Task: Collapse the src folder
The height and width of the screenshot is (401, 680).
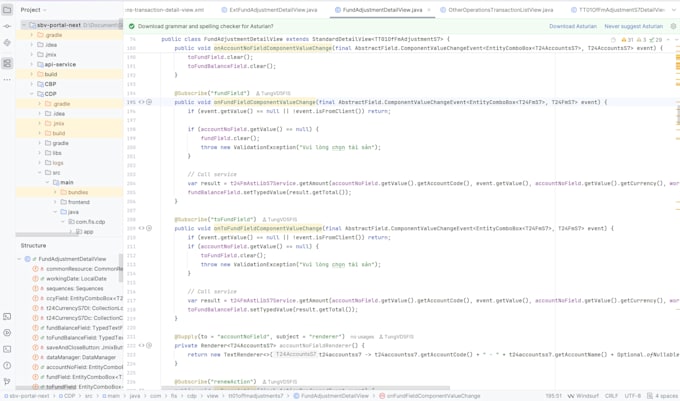Action: coord(39,173)
